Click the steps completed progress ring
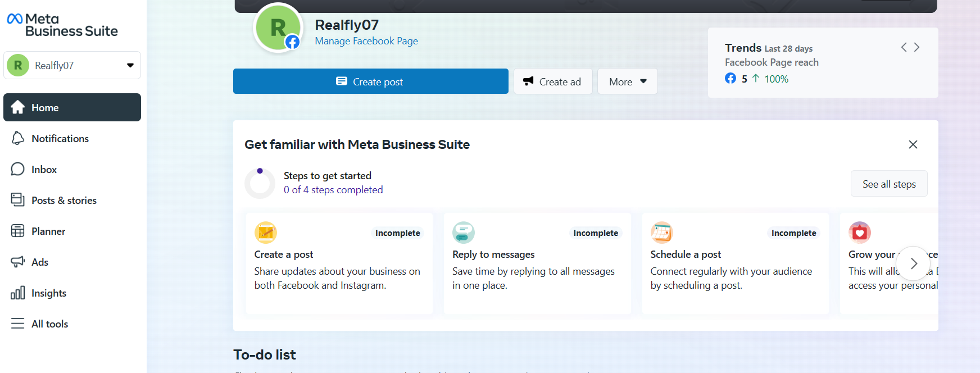This screenshot has height=373, width=980. pos(260,183)
